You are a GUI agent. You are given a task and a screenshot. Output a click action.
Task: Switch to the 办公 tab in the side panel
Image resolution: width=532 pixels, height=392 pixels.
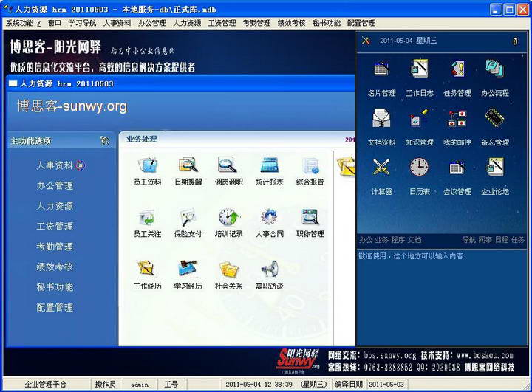click(366, 240)
